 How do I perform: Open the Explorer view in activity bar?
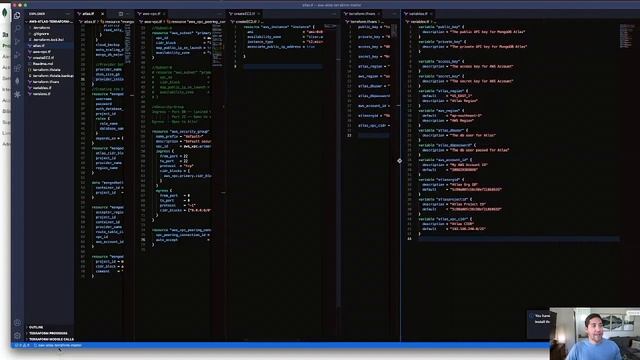(x=17, y=16)
